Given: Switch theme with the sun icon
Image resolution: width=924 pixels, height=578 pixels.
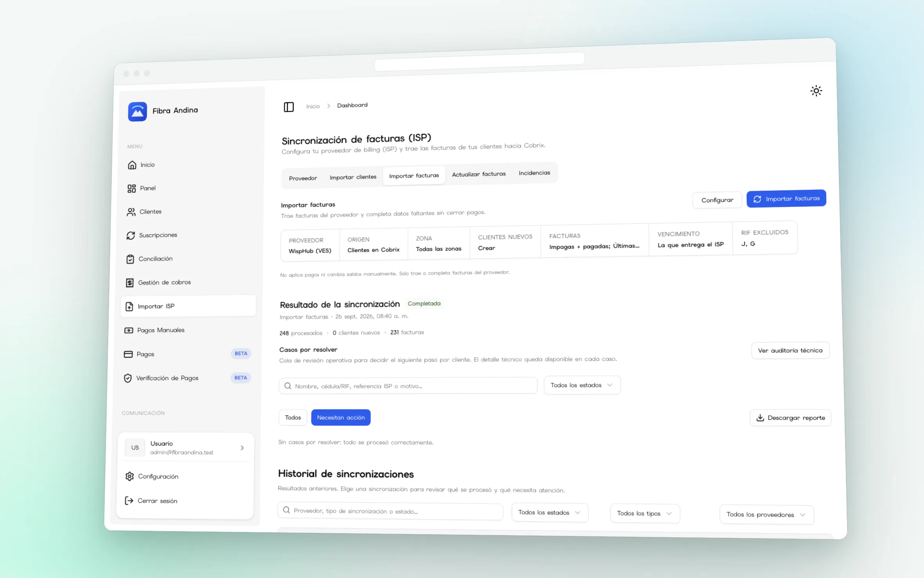Looking at the screenshot, I should (816, 91).
